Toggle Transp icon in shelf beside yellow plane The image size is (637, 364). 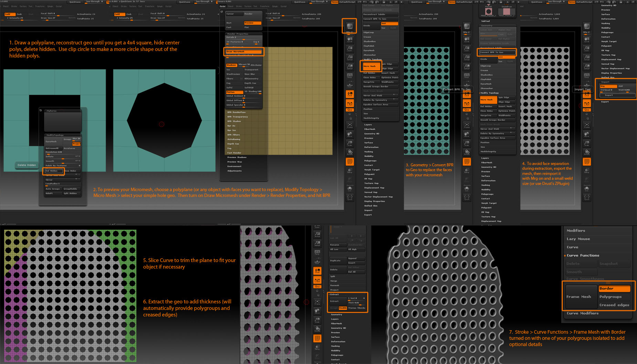tap(349, 170)
